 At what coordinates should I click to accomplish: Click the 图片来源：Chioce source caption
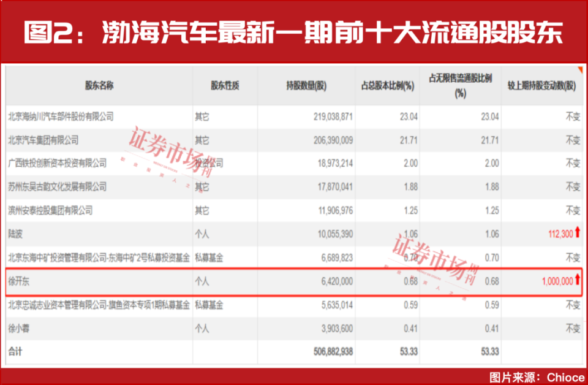point(537,377)
